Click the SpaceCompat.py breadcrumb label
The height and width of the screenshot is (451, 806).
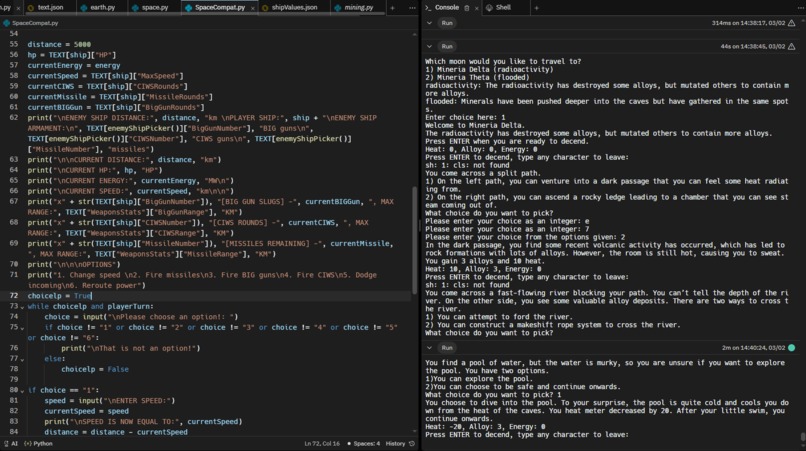[x=35, y=23]
